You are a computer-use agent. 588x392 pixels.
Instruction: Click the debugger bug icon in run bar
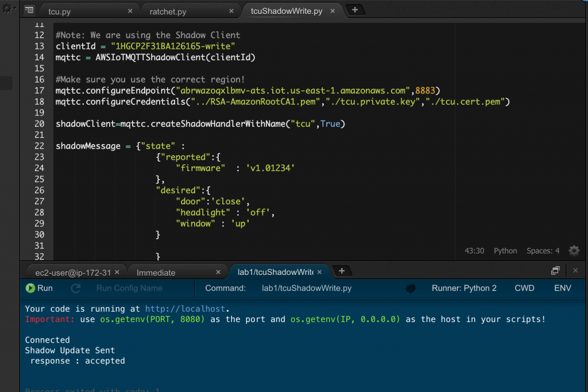410,288
